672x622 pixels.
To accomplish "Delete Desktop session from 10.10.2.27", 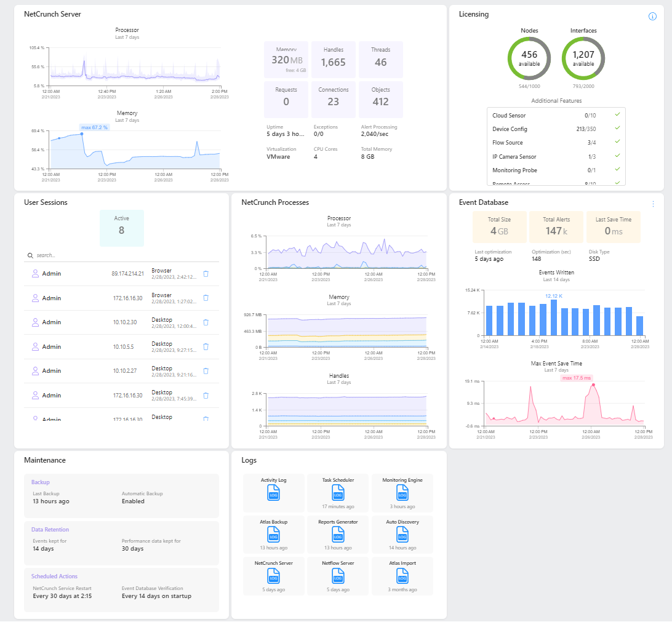I will tap(206, 371).
